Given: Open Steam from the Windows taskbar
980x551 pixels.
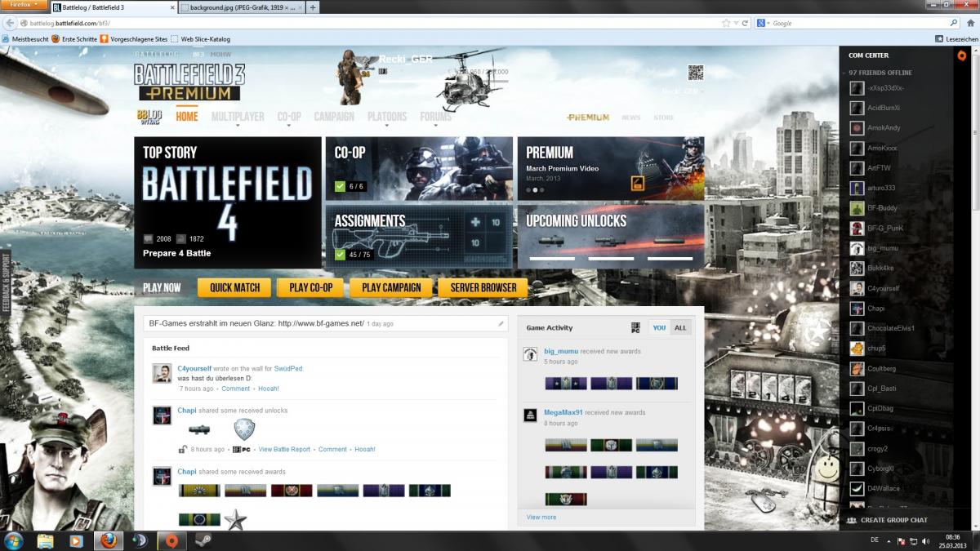Looking at the screenshot, I should (202, 540).
